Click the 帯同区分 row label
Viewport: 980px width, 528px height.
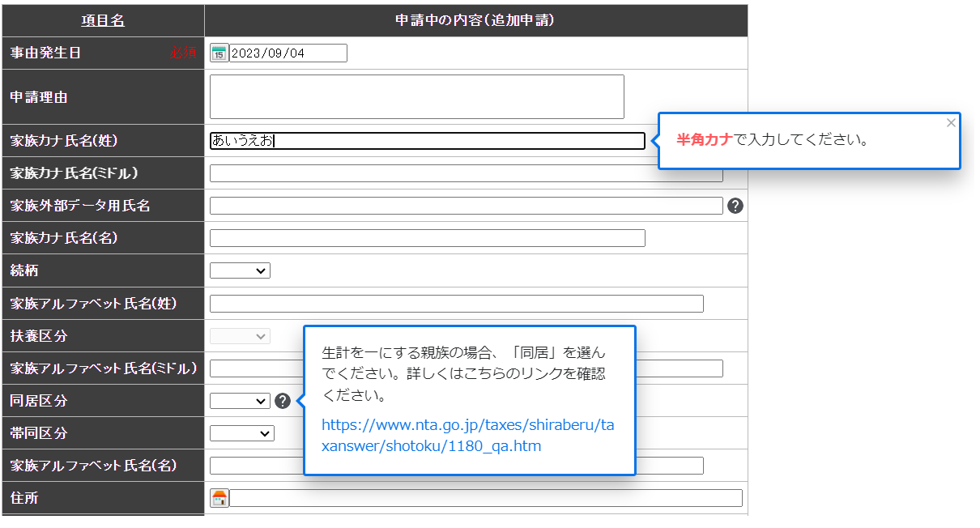click(x=39, y=433)
